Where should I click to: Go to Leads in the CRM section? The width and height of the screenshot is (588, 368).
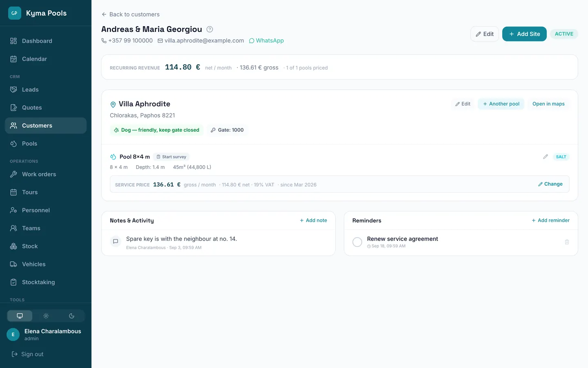pyautogui.click(x=46, y=90)
